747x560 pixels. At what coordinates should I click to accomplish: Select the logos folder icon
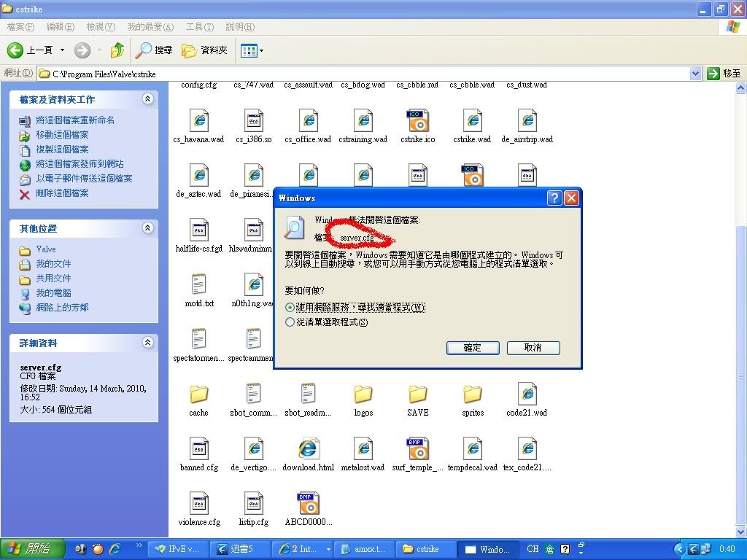363,394
